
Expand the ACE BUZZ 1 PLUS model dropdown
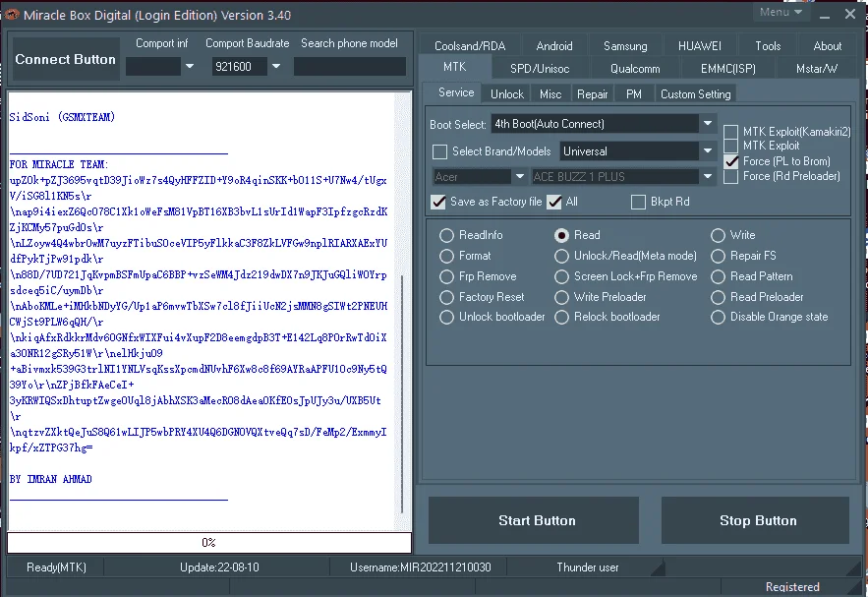[x=708, y=177]
